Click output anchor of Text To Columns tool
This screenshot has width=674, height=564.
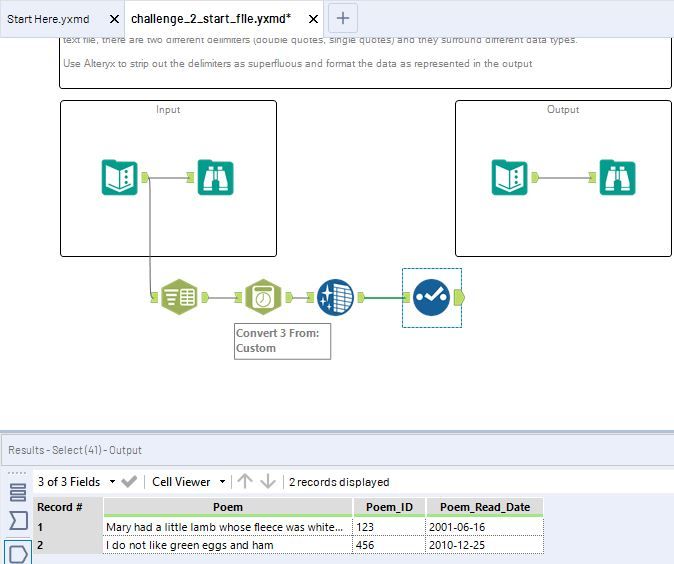[205, 297]
